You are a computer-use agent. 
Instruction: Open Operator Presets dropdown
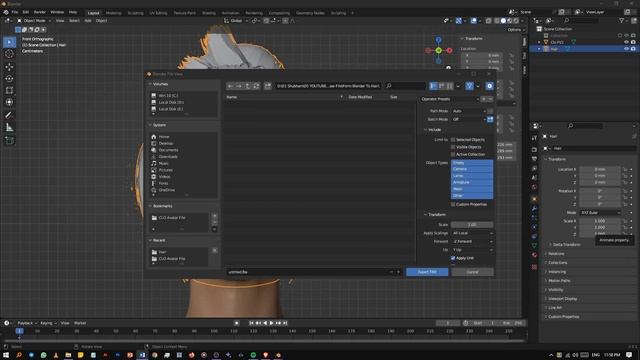pyautogui.click(x=449, y=99)
